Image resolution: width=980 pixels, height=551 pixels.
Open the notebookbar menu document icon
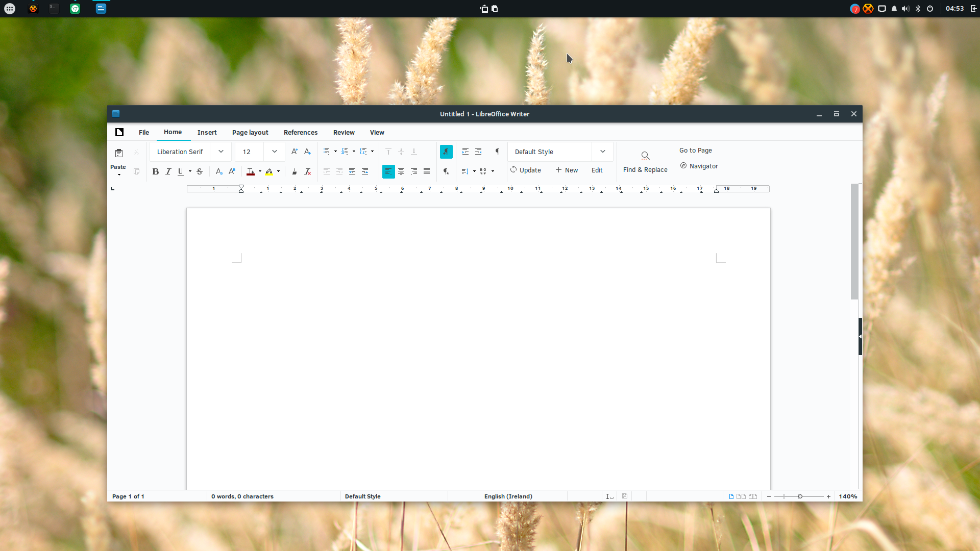pos(119,132)
